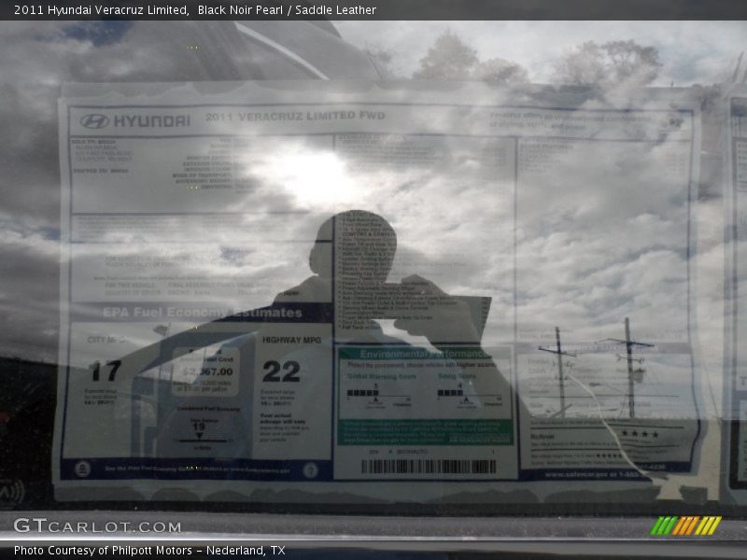
Task: Click the combined fuel economy value "19"
Action: coord(199,427)
